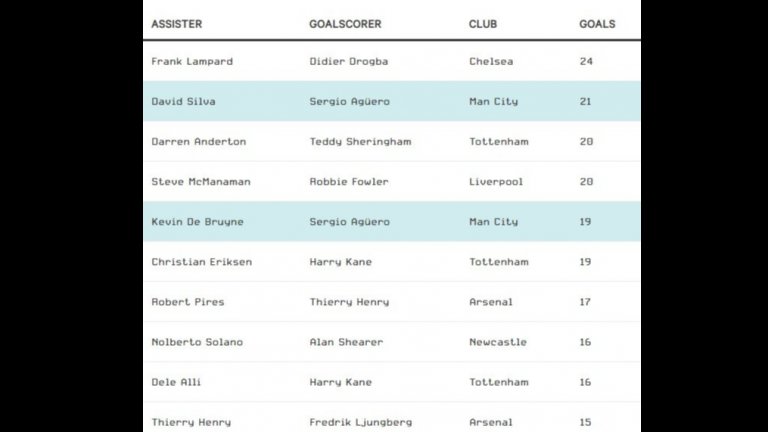The width and height of the screenshot is (768, 432).
Task: Select David Silva assister entry
Action: (x=183, y=102)
